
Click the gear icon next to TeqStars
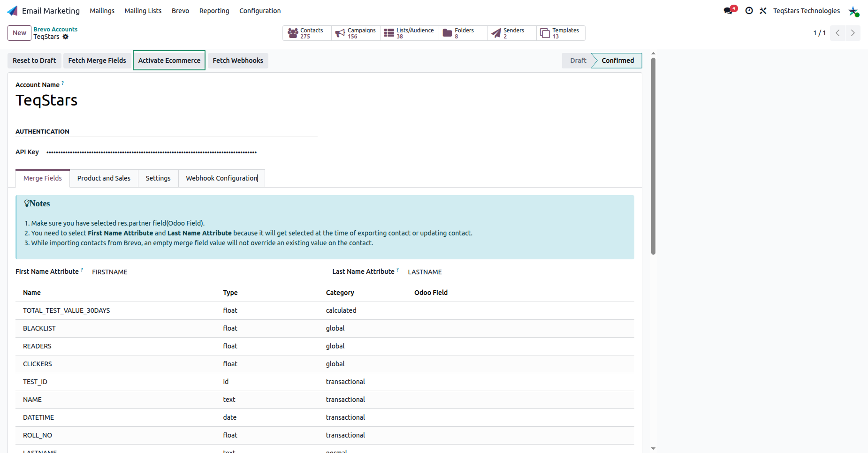pos(66,37)
